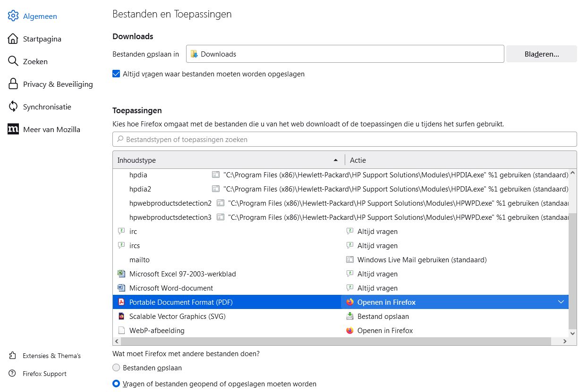587x392 pixels.
Task: Click the Meer van Mozilla logo icon
Action: [x=13, y=129]
